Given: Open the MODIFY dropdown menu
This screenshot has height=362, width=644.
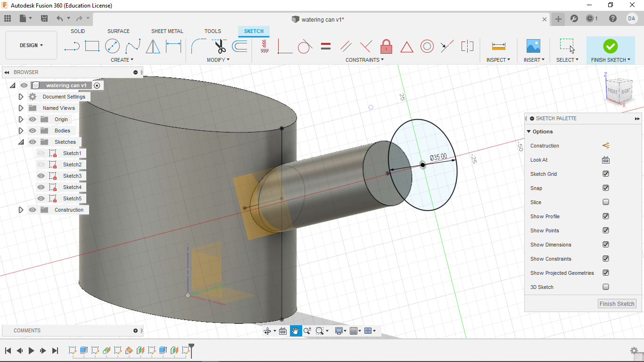Looking at the screenshot, I should point(218,60).
